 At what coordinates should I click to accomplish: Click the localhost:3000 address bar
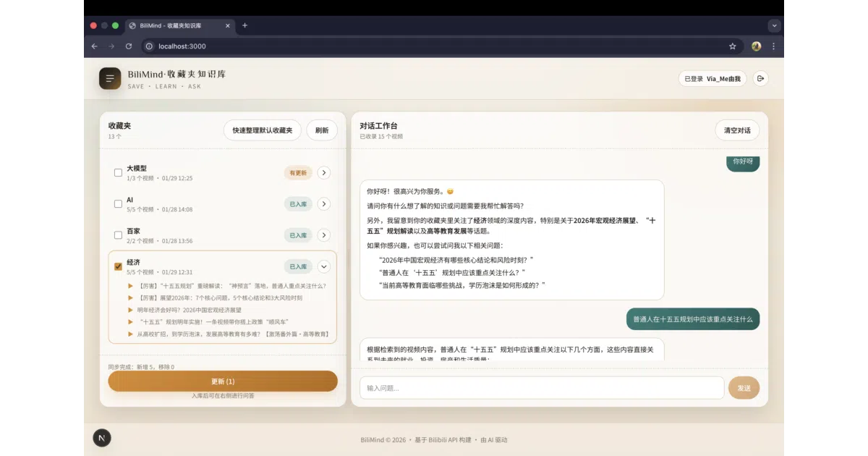(441, 46)
